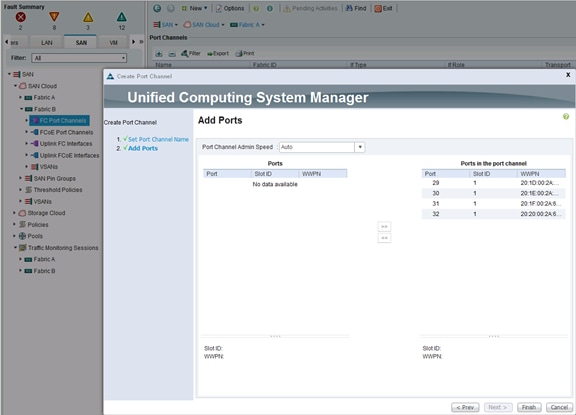576x415 pixels.
Task: Open Pending Activities
Action: coord(310,8)
